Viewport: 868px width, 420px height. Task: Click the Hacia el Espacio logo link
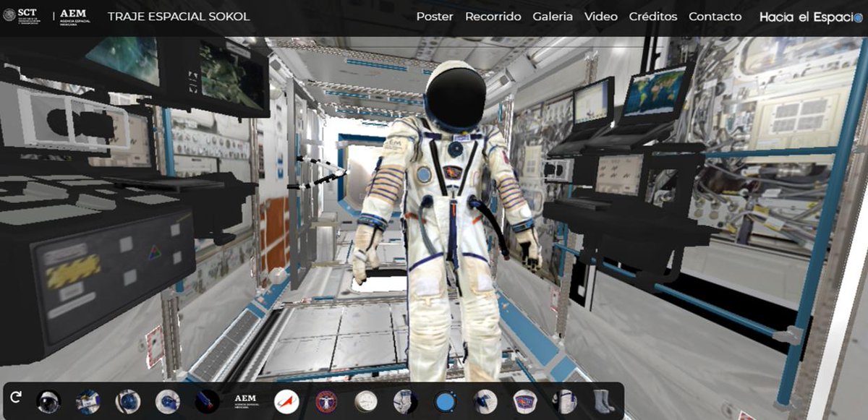click(x=811, y=17)
